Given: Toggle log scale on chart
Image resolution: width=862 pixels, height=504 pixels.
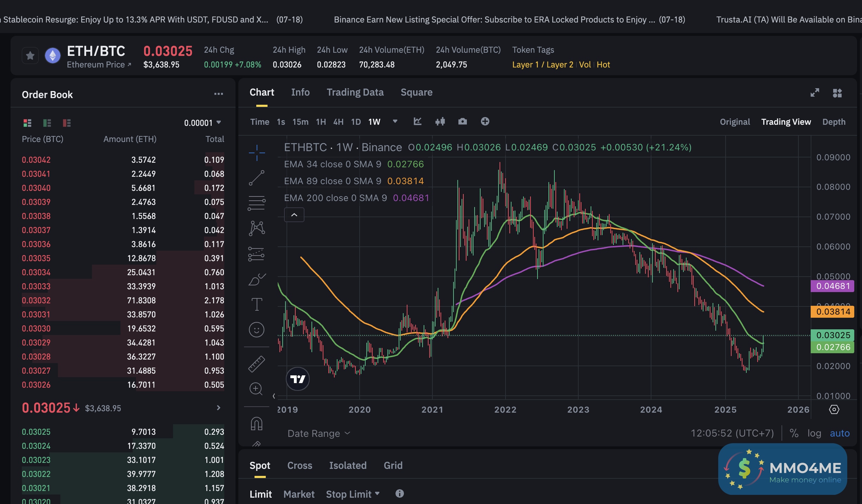Looking at the screenshot, I should (814, 433).
